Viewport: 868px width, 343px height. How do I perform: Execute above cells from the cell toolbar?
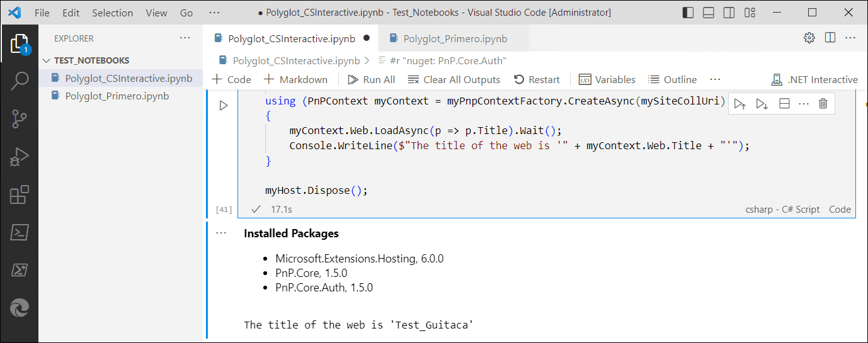pos(740,104)
